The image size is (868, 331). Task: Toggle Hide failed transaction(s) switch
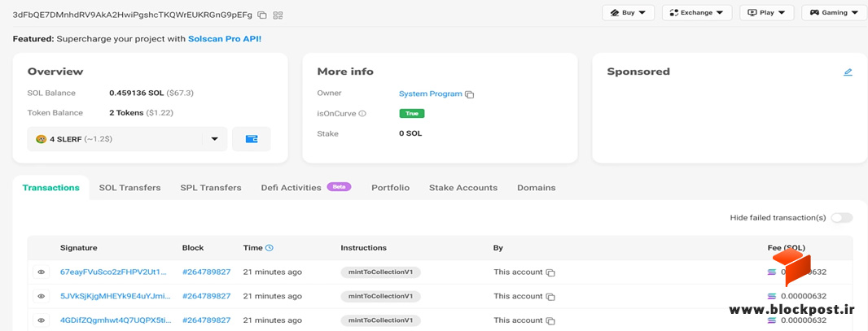pos(841,218)
